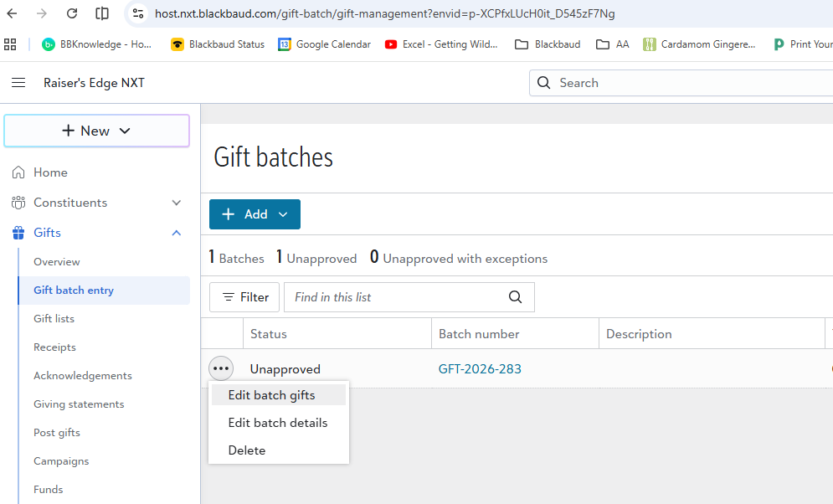This screenshot has height=504, width=833.
Task: Collapse the Gifts section chevron
Action: [177, 233]
